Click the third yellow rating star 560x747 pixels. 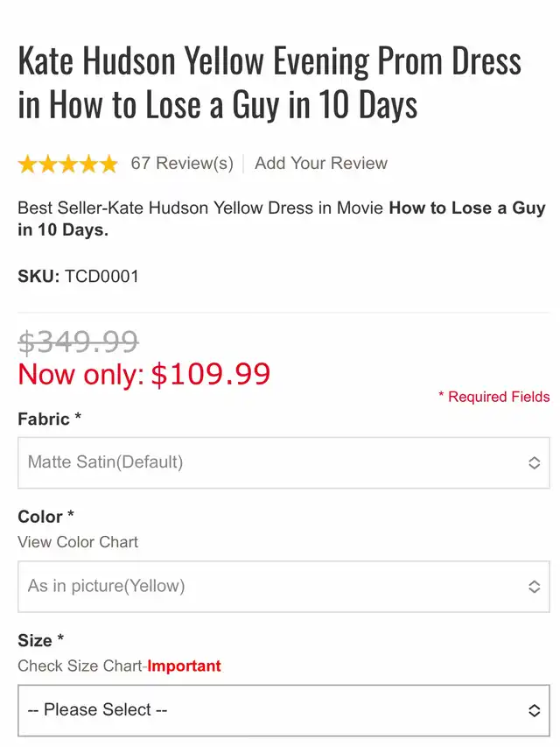[67, 164]
